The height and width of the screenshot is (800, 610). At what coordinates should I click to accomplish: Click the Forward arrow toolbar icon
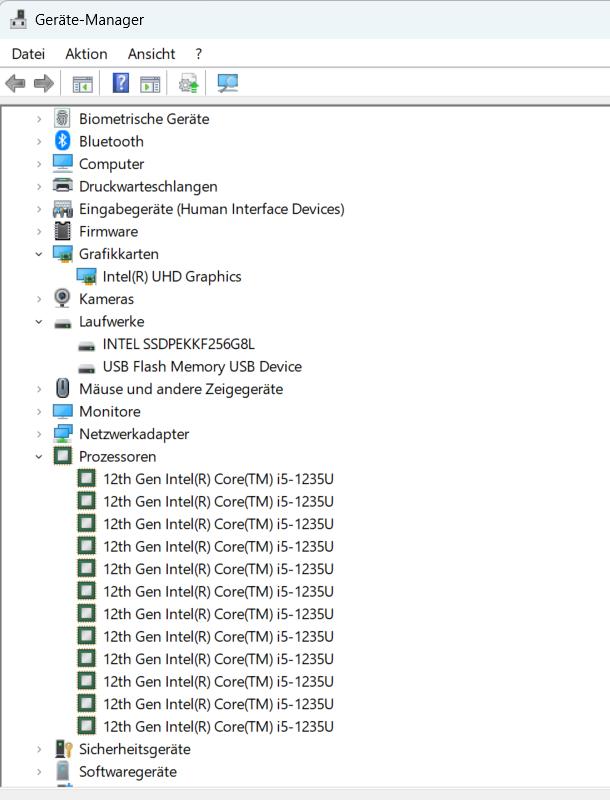pyautogui.click(x=44, y=83)
